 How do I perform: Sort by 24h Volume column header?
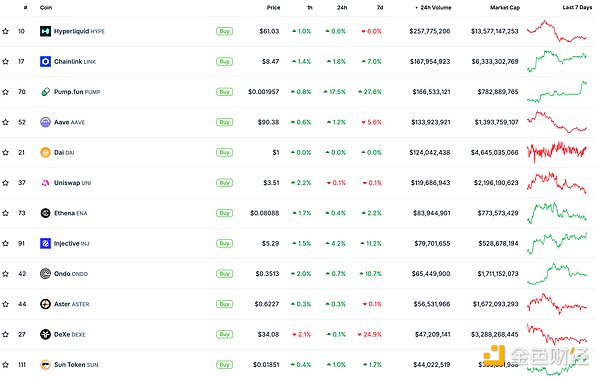point(433,7)
